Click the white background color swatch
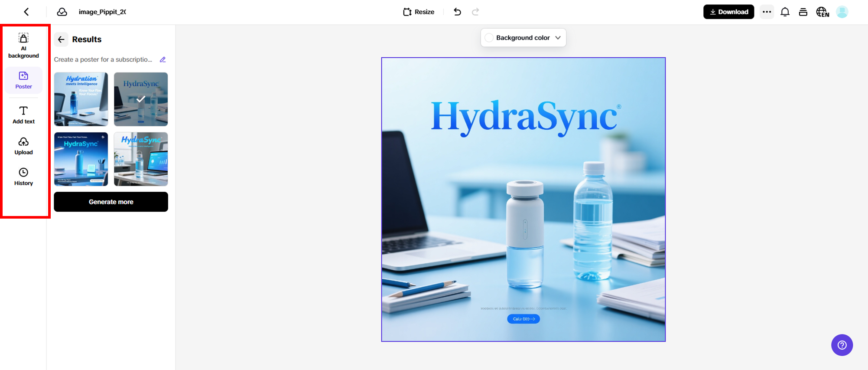The width and height of the screenshot is (868, 370). pos(489,38)
